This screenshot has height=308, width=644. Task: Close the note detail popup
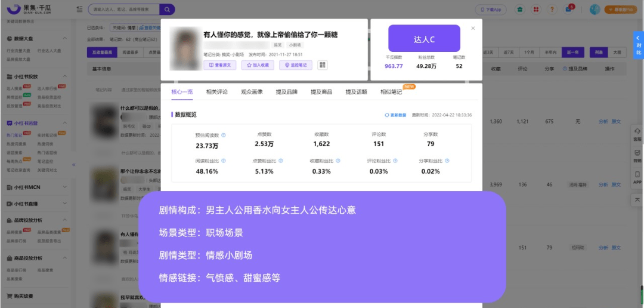pos(473,29)
